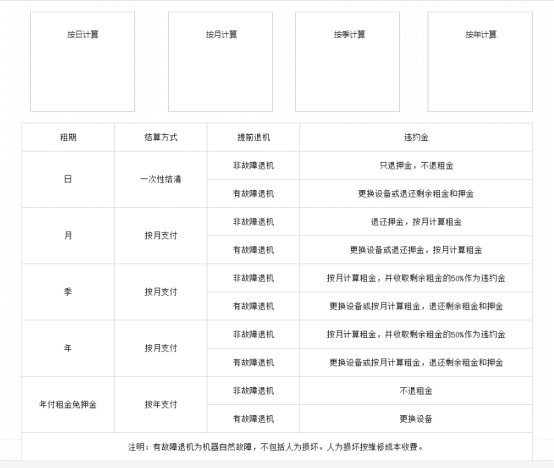The width and height of the screenshot is (554, 468).
Task: Click the 结算方式 column header
Action: pyautogui.click(x=161, y=137)
